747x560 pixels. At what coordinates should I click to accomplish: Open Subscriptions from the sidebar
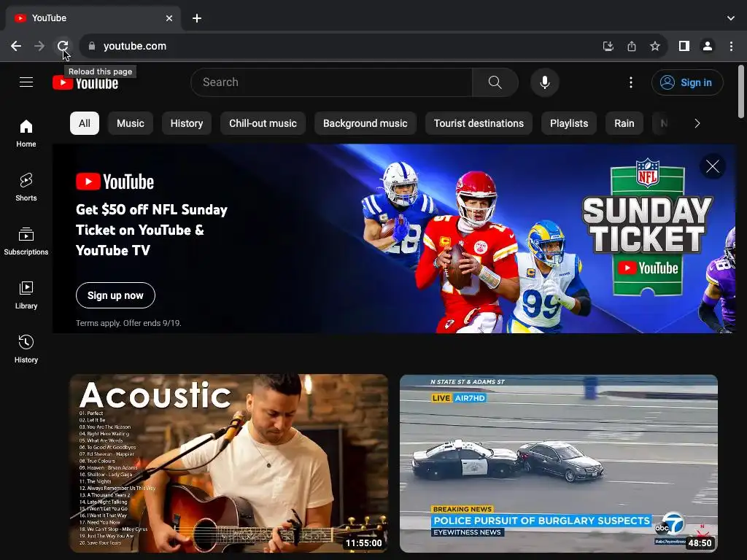[x=26, y=241]
